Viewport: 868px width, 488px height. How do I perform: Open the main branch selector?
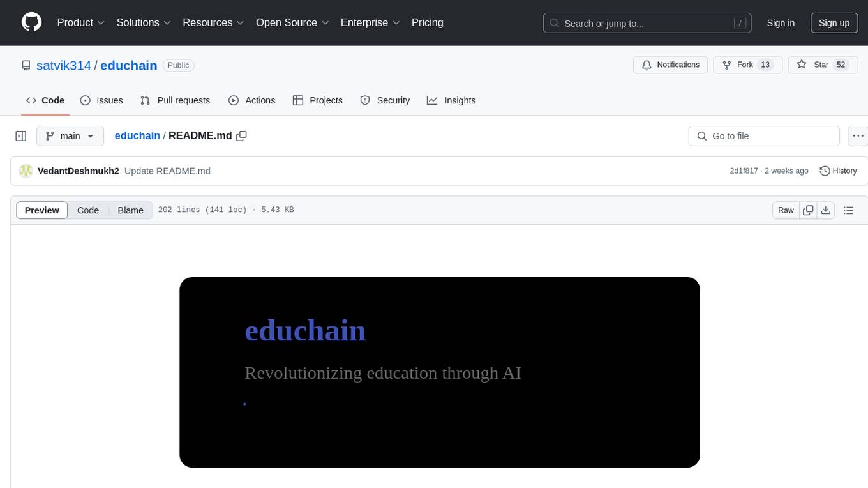tap(70, 136)
